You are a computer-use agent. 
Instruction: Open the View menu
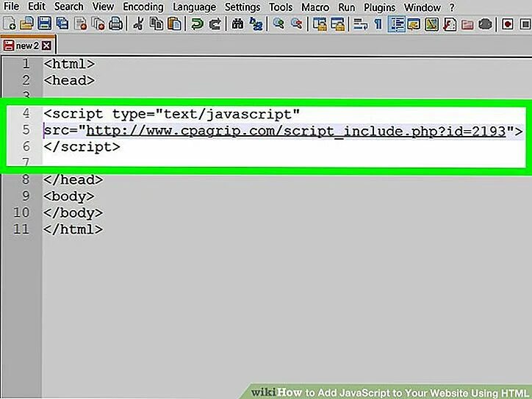point(103,6)
